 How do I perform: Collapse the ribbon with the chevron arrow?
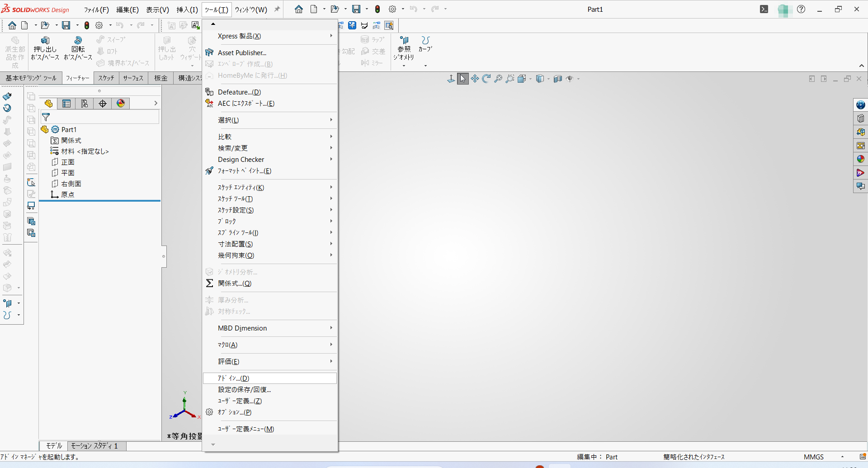pos(862,66)
